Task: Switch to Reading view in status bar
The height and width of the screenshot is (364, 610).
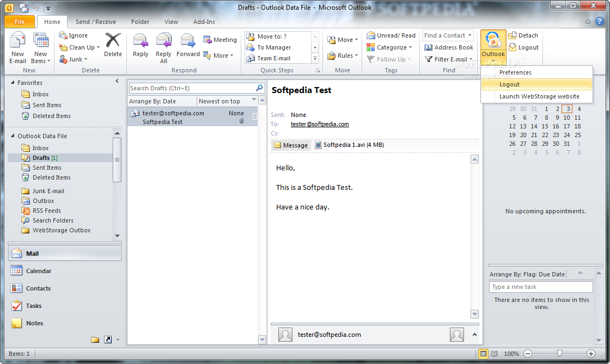Action: point(495,354)
